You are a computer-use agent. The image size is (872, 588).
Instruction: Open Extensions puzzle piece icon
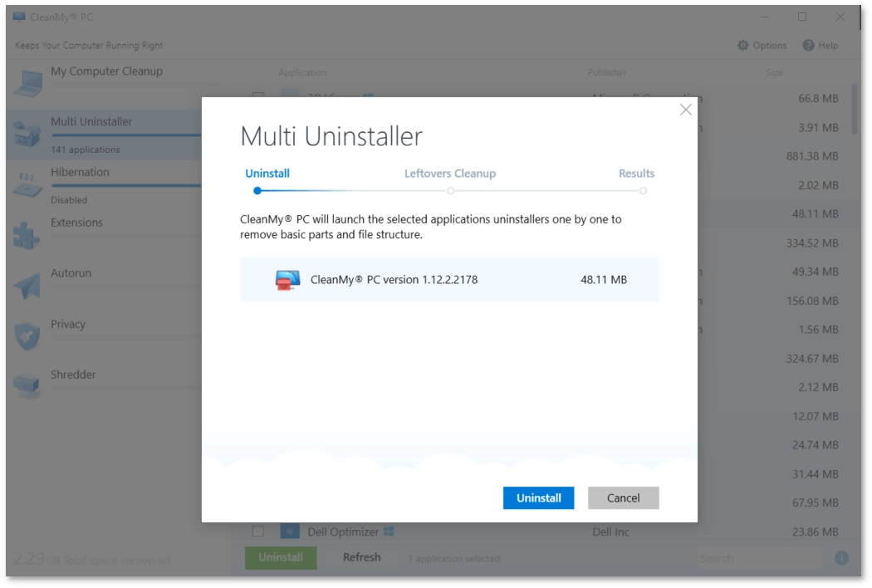click(x=26, y=235)
